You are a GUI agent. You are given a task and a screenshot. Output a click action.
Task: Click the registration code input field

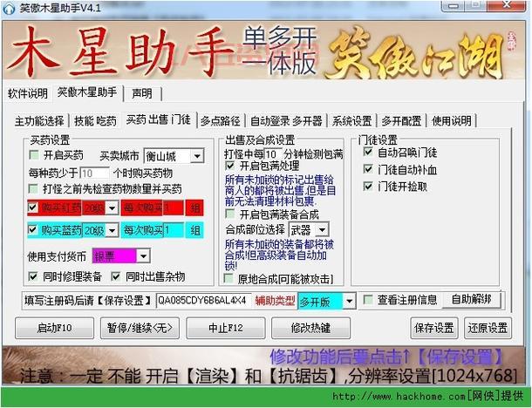203,301
